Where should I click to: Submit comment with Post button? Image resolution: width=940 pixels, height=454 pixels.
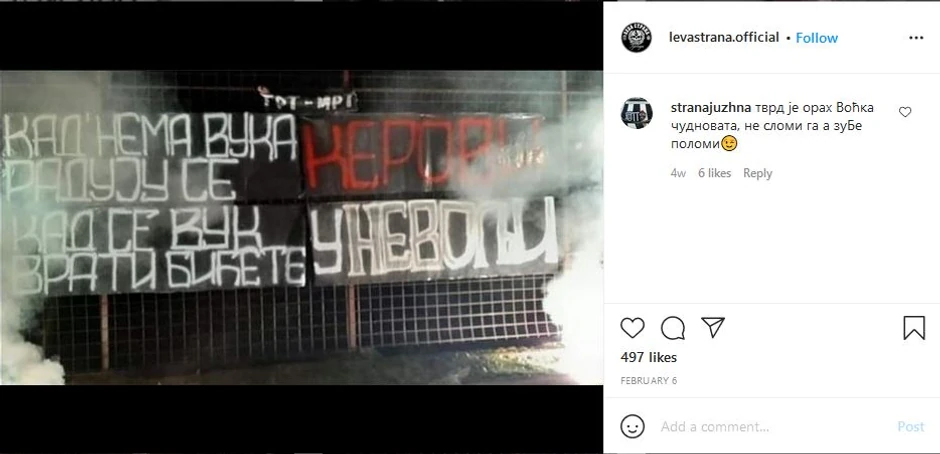point(911,427)
